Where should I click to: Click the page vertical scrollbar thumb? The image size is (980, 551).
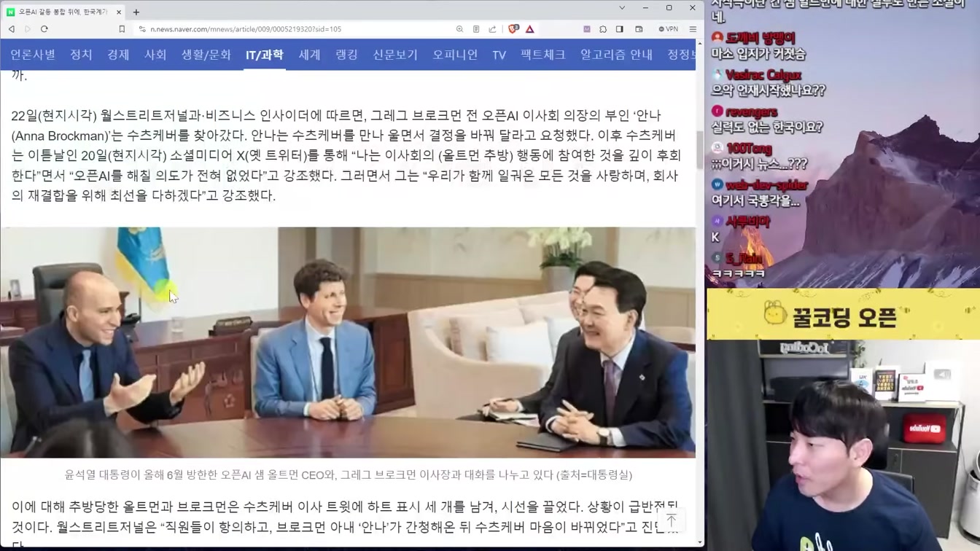(x=699, y=149)
